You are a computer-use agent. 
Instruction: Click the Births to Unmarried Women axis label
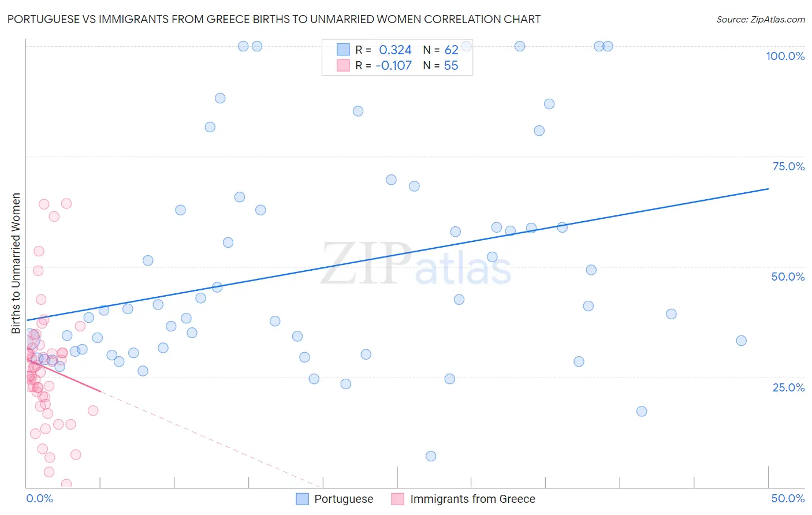click(16, 263)
